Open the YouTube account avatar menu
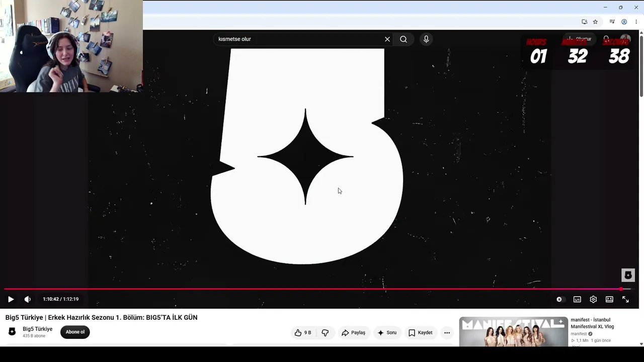The width and height of the screenshot is (644, 362). pos(625,39)
